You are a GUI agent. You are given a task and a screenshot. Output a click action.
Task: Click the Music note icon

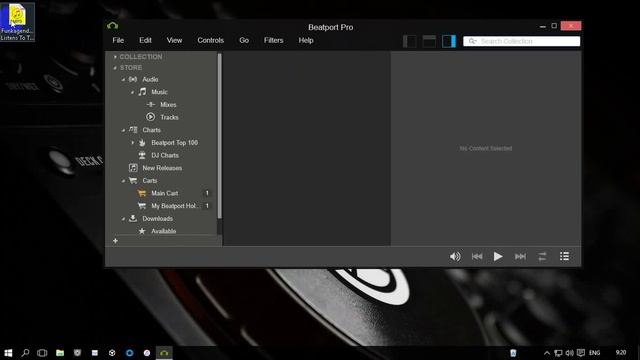pyautogui.click(x=142, y=92)
